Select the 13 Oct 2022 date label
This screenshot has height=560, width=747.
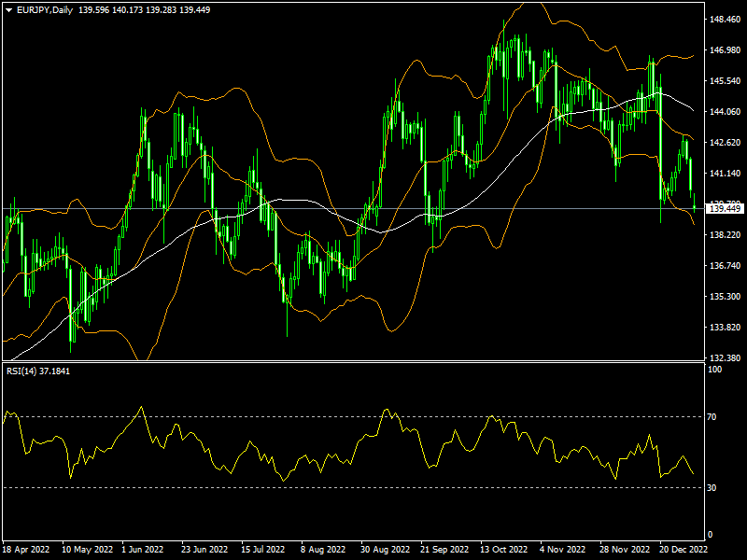(x=503, y=550)
